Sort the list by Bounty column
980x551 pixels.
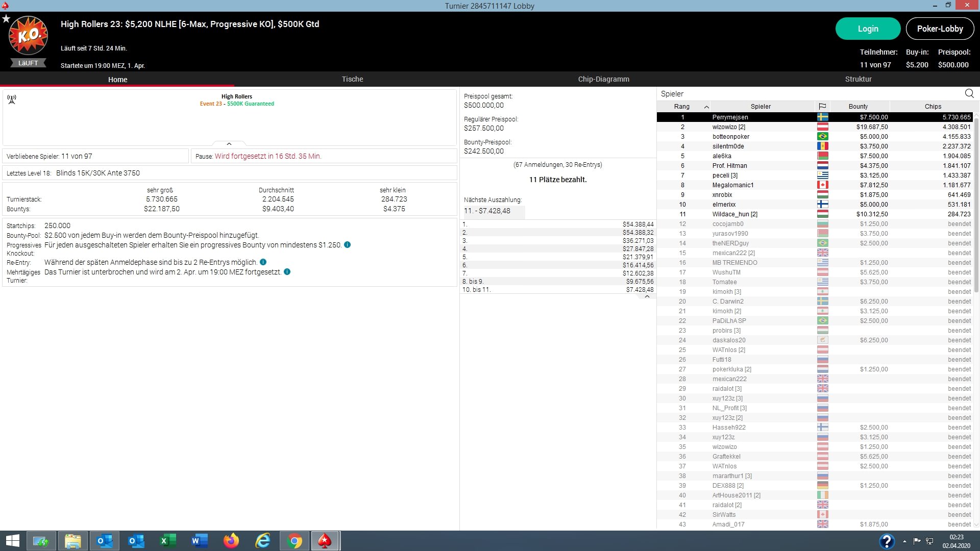tap(858, 107)
